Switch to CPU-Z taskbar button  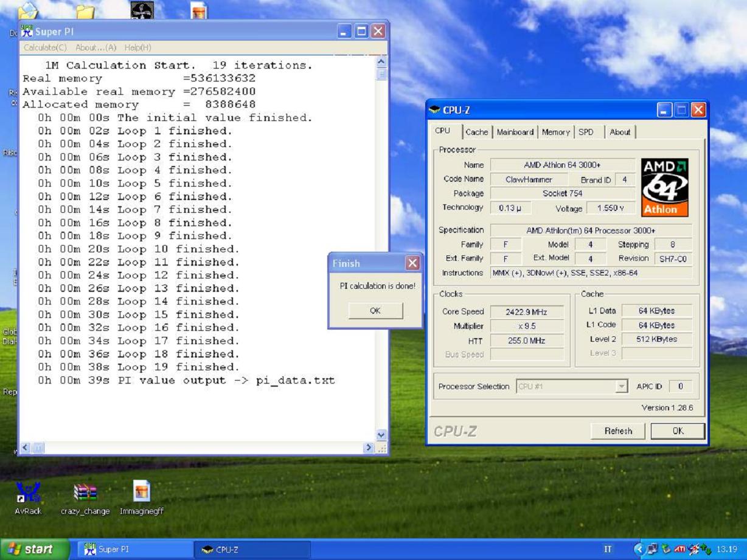coord(252,550)
